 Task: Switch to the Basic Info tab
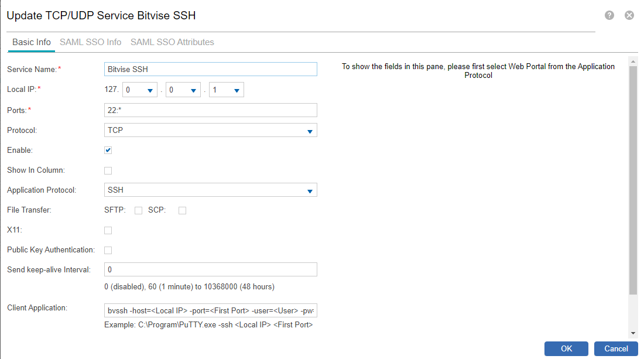click(x=31, y=42)
